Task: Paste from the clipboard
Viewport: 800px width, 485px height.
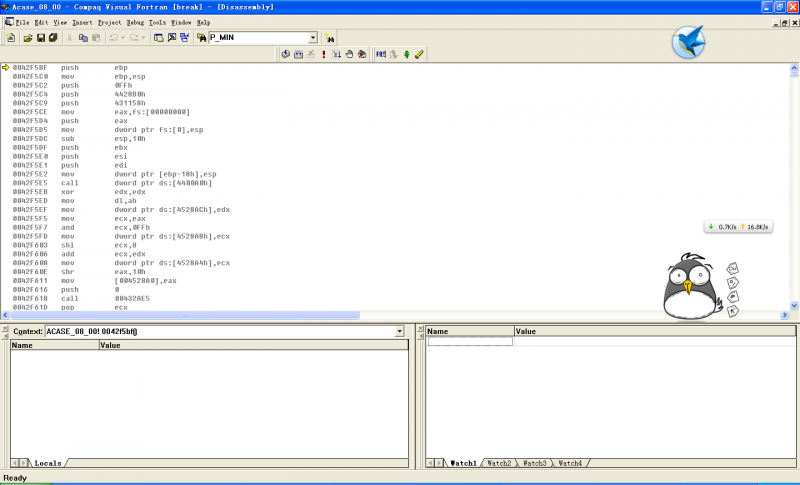Action: 96,38
